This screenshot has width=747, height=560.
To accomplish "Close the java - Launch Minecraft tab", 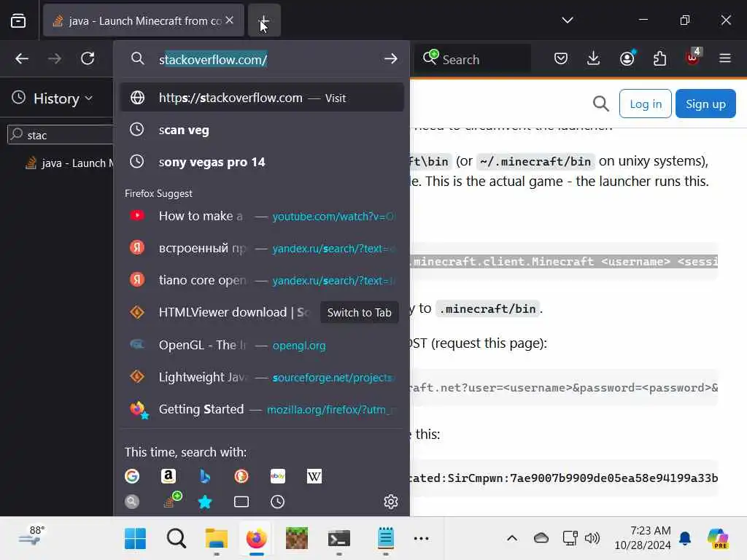I will (230, 20).
